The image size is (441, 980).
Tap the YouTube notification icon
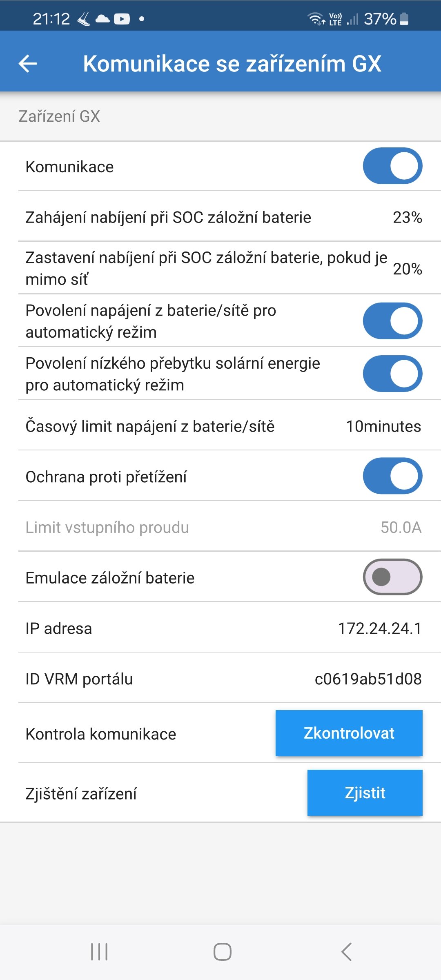pyautogui.click(x=122, y=19)
